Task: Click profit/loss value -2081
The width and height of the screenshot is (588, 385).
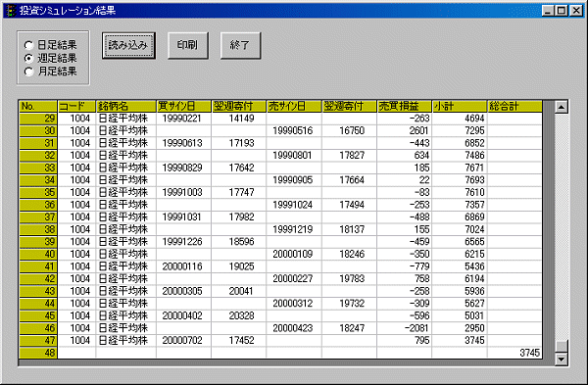Action: tap(416, 328)
